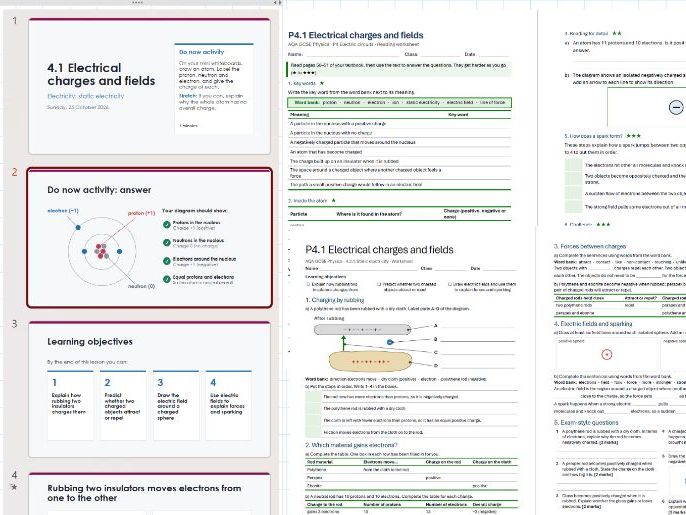Screen dimensions: 686x515
Task: Click the tan cloth shape with plus signs
Action: click(x=370, y=362)
